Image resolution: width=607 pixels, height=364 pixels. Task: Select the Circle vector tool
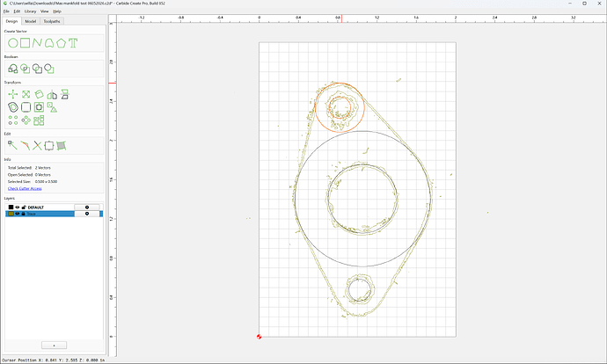(x=13, y=43)
